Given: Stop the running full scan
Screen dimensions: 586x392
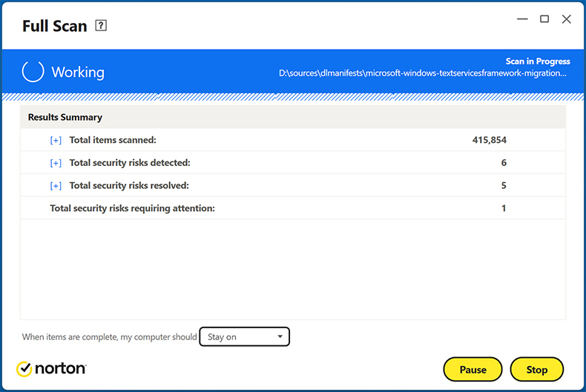Looking at the screenshot, I should coord(536,369).
